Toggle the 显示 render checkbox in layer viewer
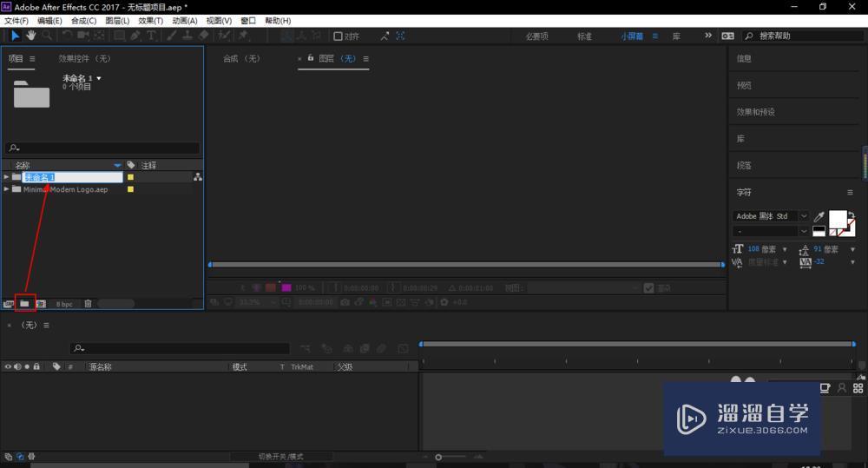Image resolution: width=868 pixels, height=468 pixels. [648, 288]
